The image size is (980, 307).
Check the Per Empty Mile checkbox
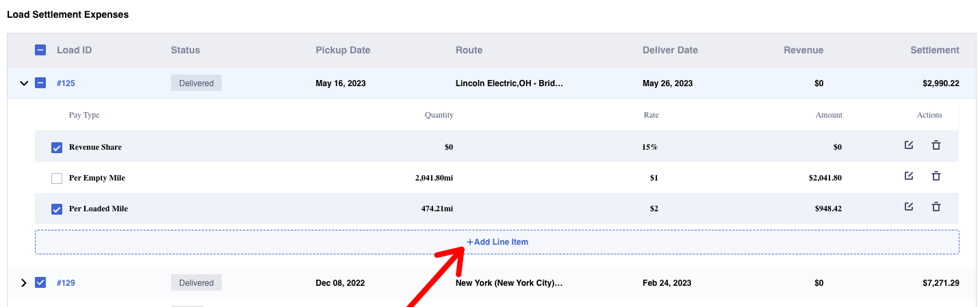point(57,178)
